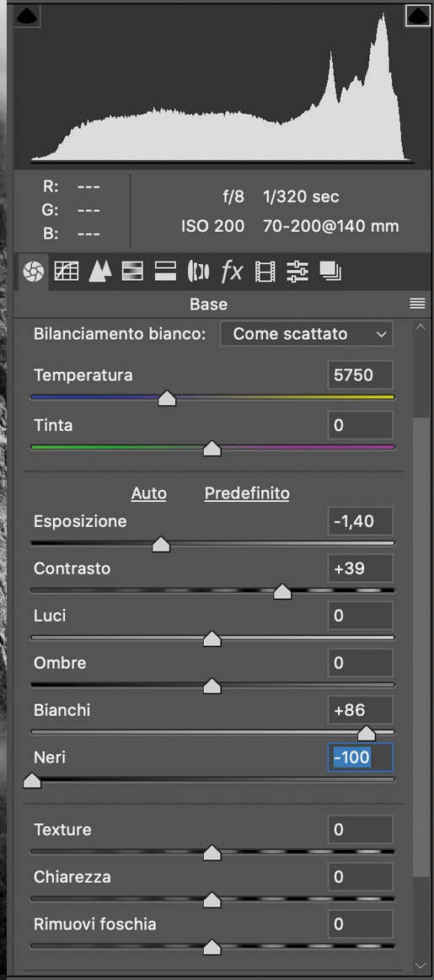
Task: Open the Detail panel with mountain icon
Action: click(99, 271)
